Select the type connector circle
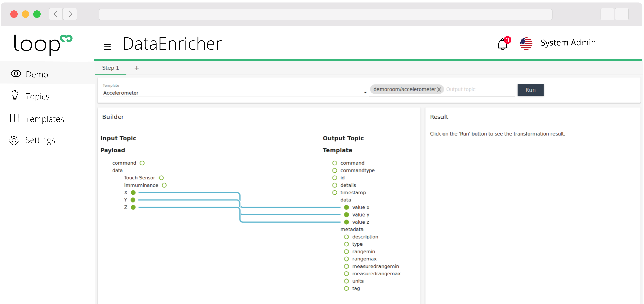 click(346, 244)
